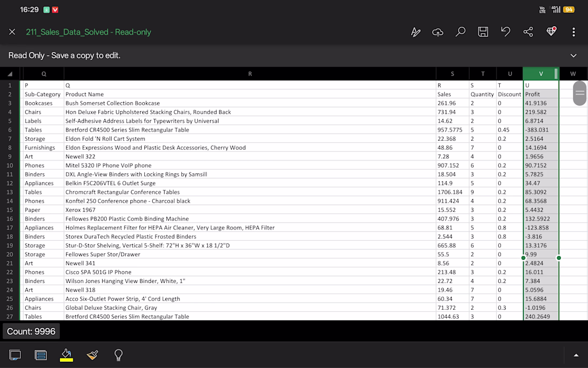The height and width of the screenshot is (368, 588).
Task: Select profit value 132.5922
Action: pos(541,219)
